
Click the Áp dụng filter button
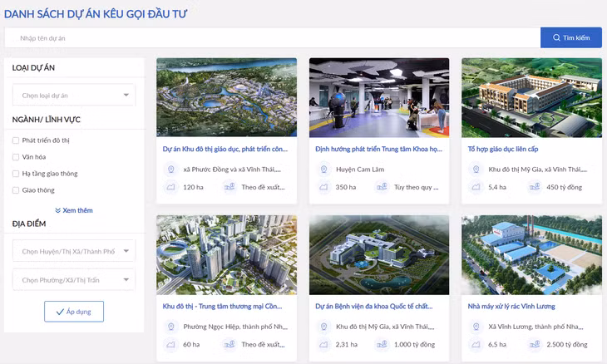[74, 312]
